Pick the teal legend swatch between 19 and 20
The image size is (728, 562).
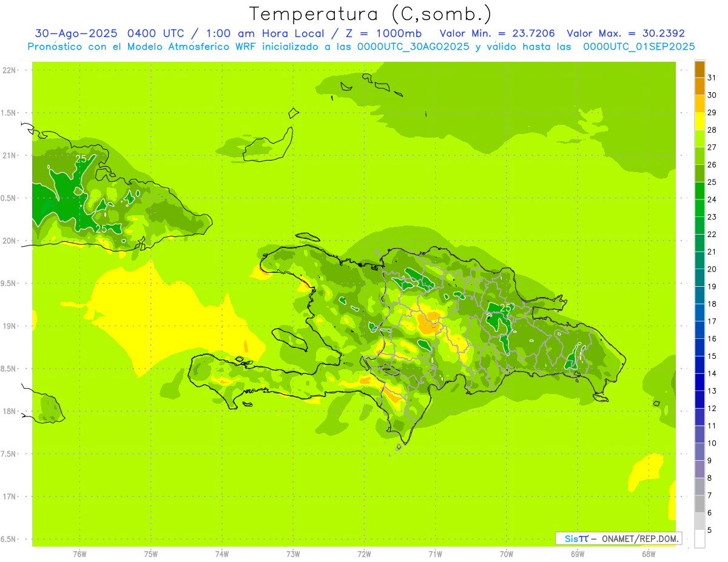click(699, 278)
